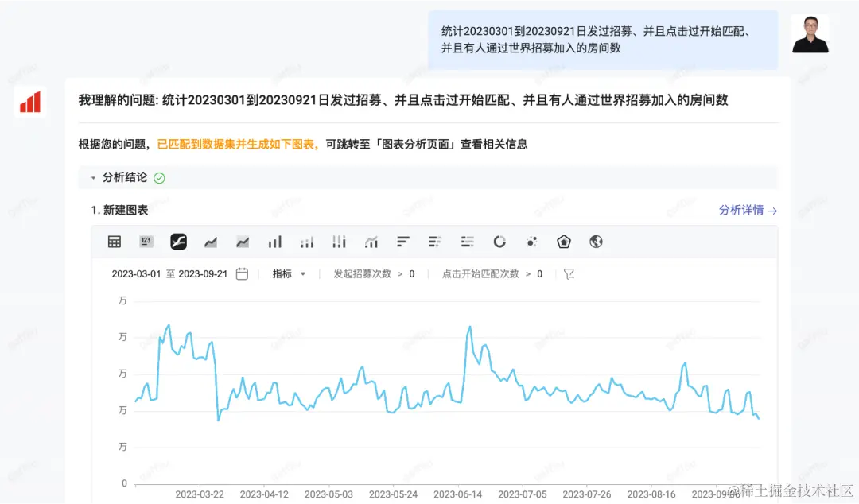Image resolution: width=859 pixels, height=504 pixels.
Task: Select the horizontal bar chart icon
Action: pyautogui.click(x=403, y=242)
